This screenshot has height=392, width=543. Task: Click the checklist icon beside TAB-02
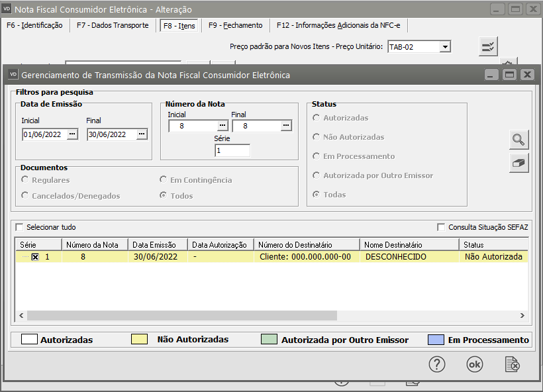488,46
